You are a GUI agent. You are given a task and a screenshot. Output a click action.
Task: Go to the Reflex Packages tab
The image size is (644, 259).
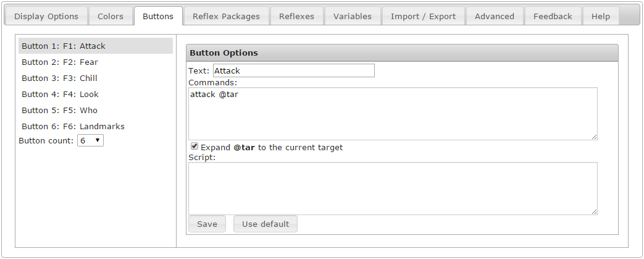(226, 17)
